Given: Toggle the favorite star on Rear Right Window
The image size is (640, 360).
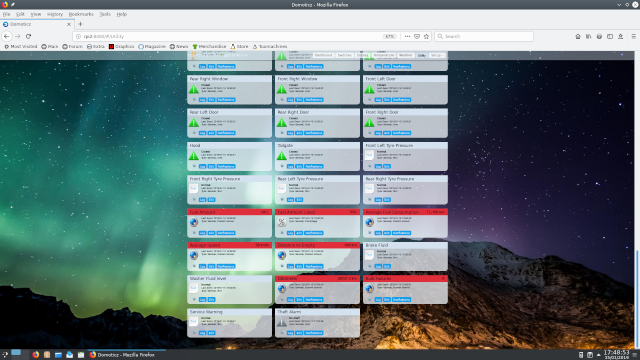Looking at the screenshot, I should [x=194, y=100].
